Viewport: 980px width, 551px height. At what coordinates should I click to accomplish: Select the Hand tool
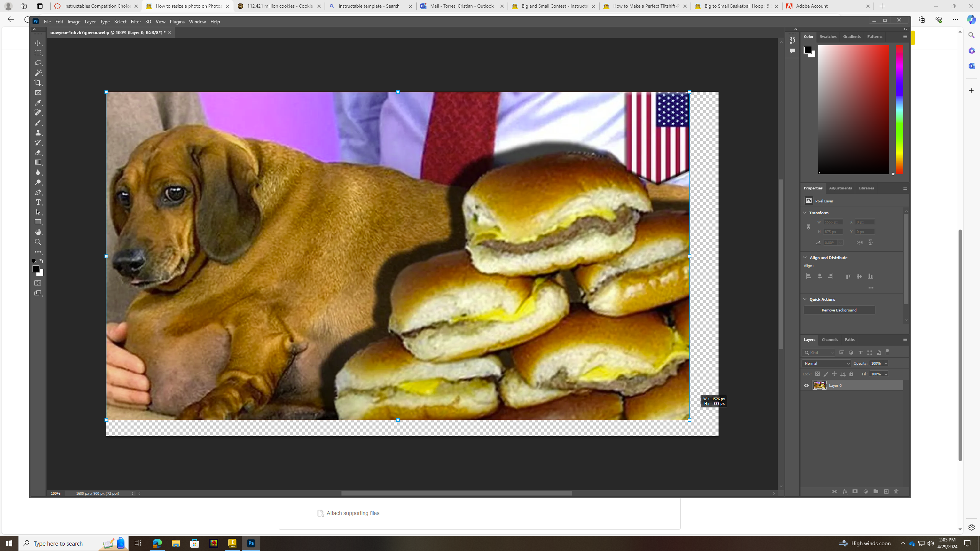38,232
